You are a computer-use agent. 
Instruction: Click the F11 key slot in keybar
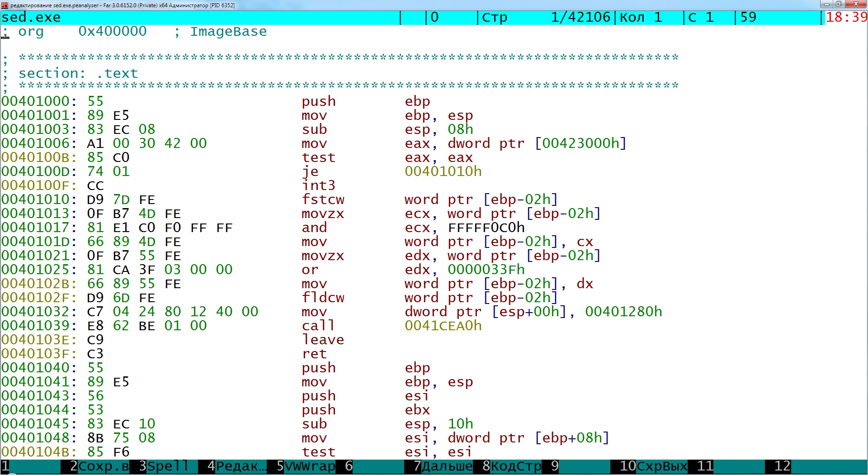tap(731, 466)
